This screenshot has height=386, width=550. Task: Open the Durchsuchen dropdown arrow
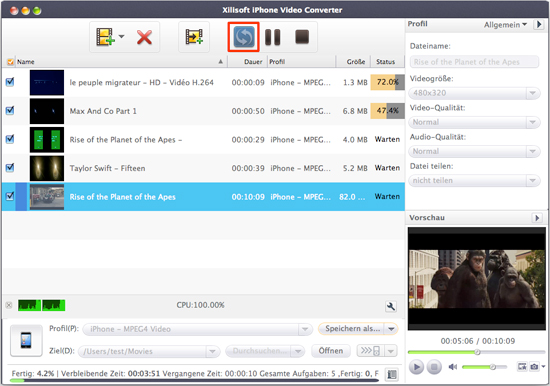point(298,351)
